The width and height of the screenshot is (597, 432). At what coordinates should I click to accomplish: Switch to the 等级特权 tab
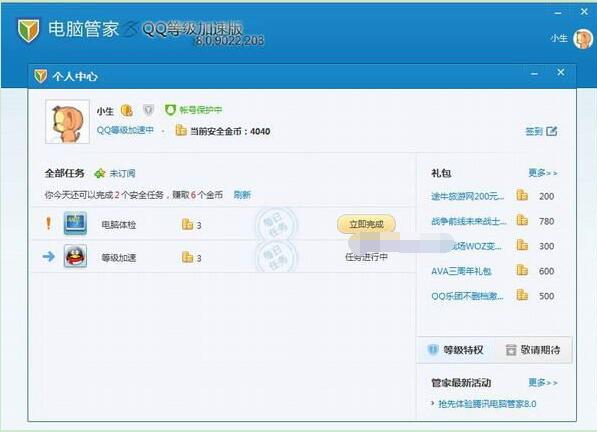tap(456, 350)
